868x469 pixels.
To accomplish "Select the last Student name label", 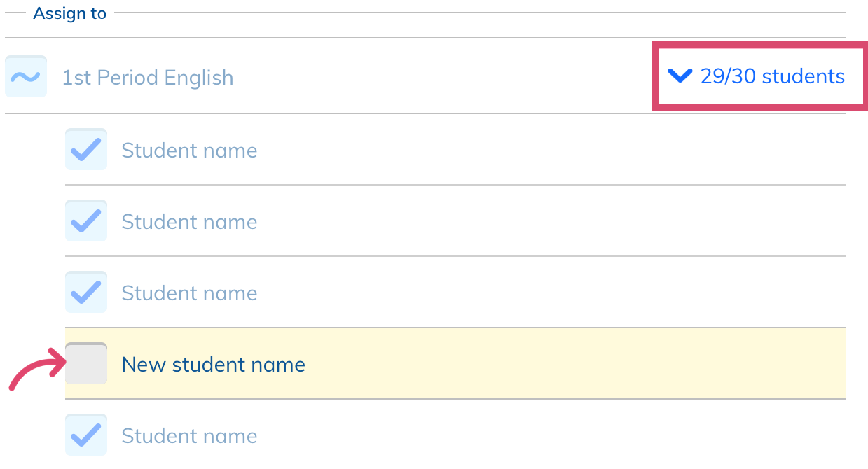I will (189, 436).
